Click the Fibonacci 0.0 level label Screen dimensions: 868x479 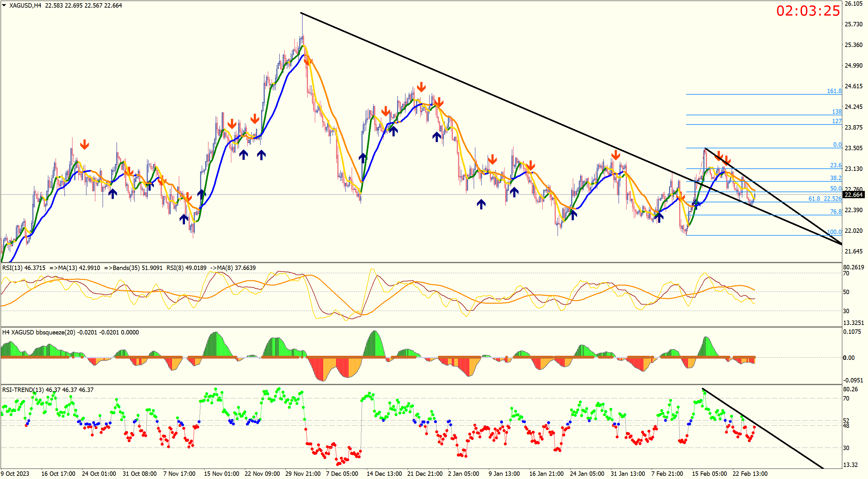coord(837,145)
